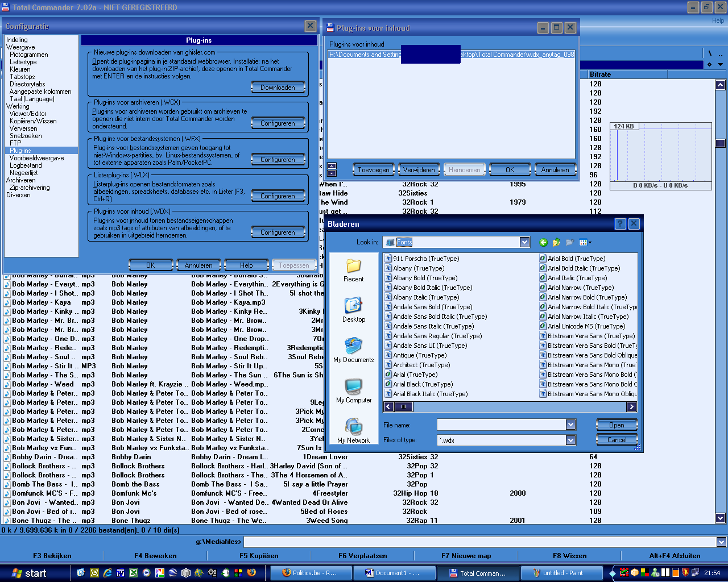Configure archive plug-ins (.WCX)
Viewport: 728px width, 582px height.
[x=278, y=123]
